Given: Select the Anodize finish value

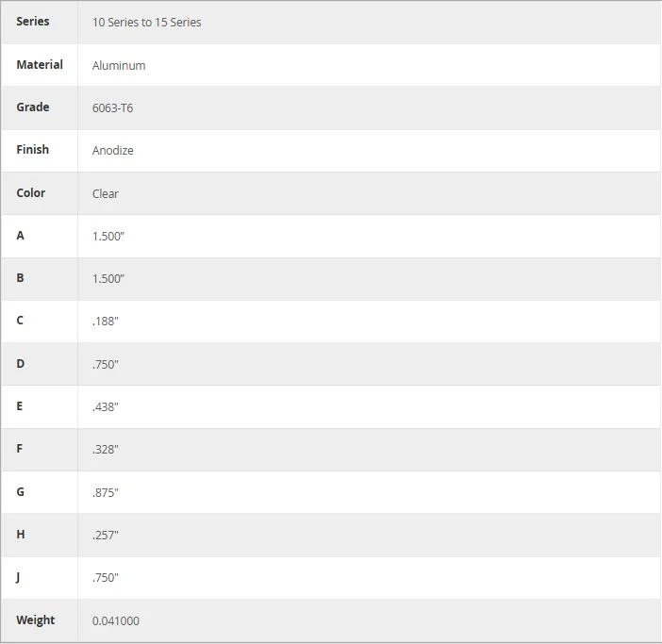Looking at the screenshot, I should click(x=113, y=151).
